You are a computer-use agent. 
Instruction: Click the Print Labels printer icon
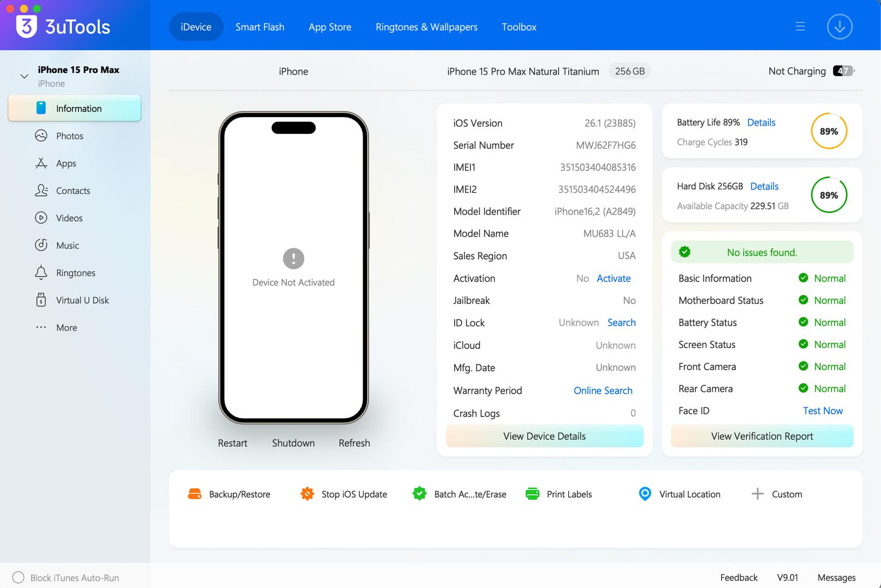532,494
